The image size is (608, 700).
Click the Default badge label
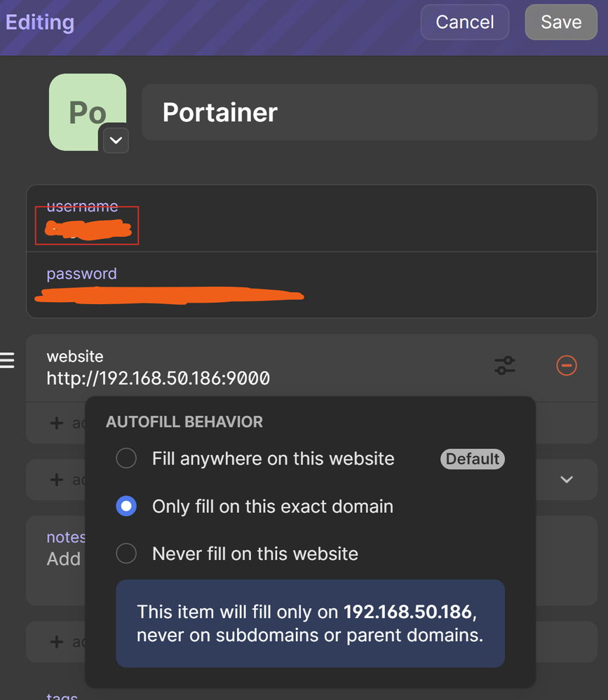click(473, 459)
